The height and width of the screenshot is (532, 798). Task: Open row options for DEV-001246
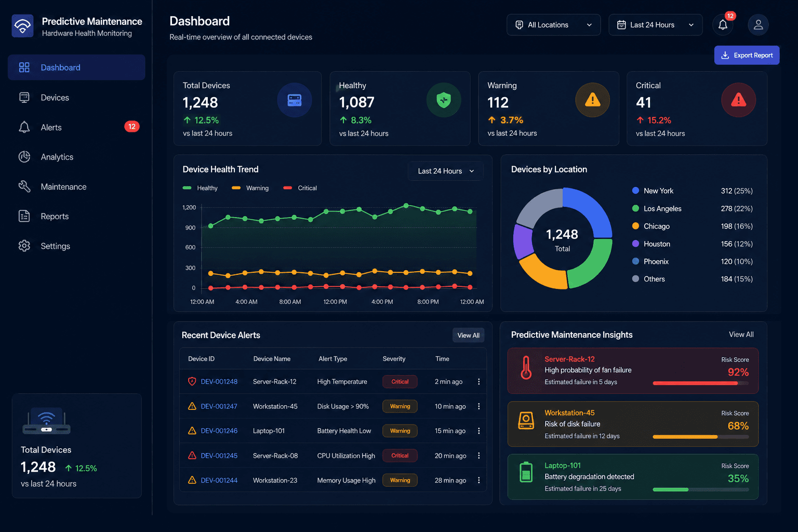click(478, 431)
